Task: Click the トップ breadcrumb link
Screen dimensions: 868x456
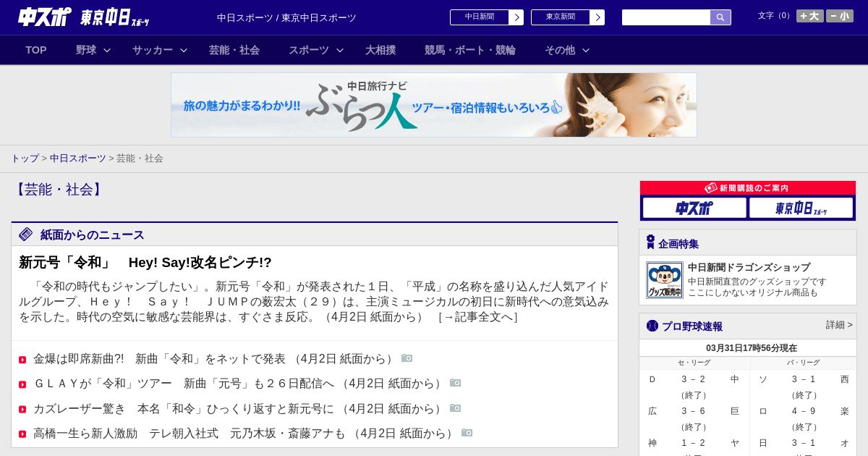Action: [x=25, y=158]
